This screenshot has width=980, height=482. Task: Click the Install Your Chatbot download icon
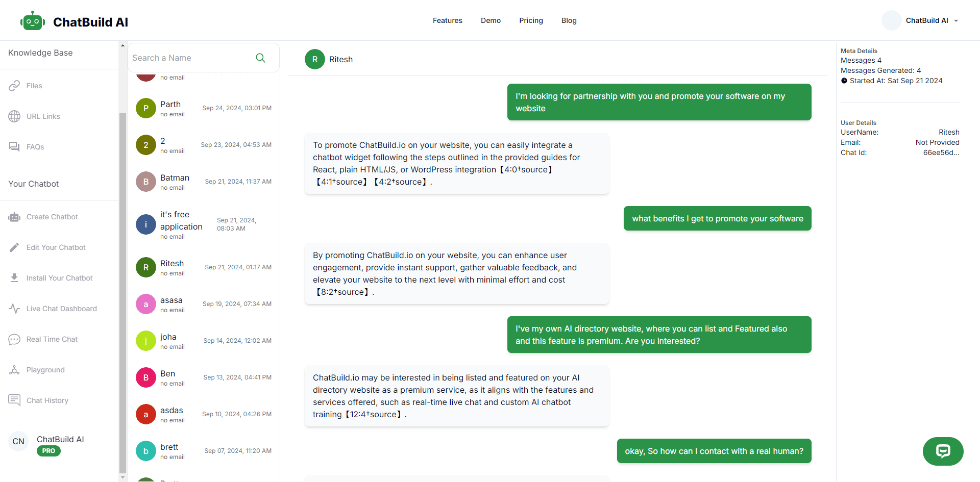[x=15, y=278]
